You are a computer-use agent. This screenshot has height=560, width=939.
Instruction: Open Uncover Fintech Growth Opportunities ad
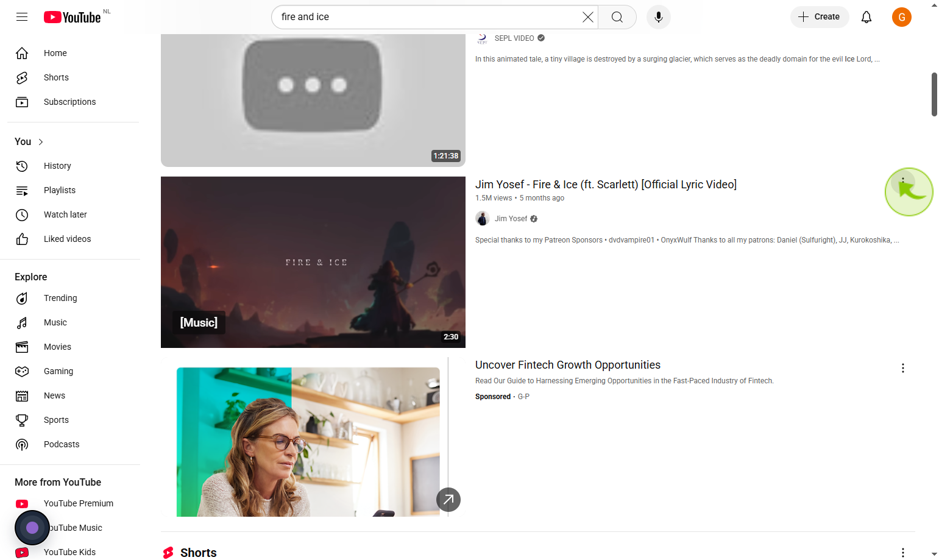click(568, 365)
